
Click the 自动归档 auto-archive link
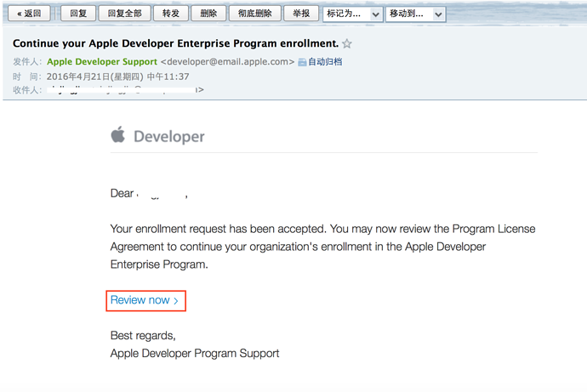(325, 62)
